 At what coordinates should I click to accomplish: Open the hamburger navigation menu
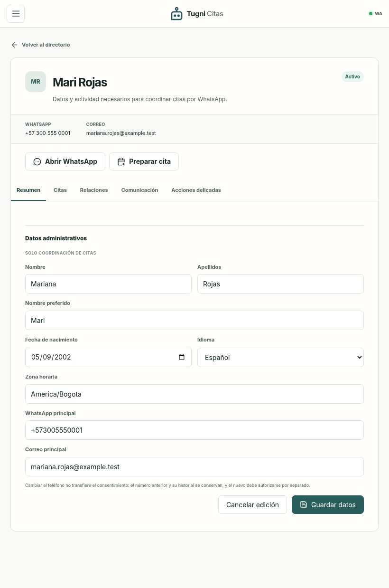coord(16,14)
